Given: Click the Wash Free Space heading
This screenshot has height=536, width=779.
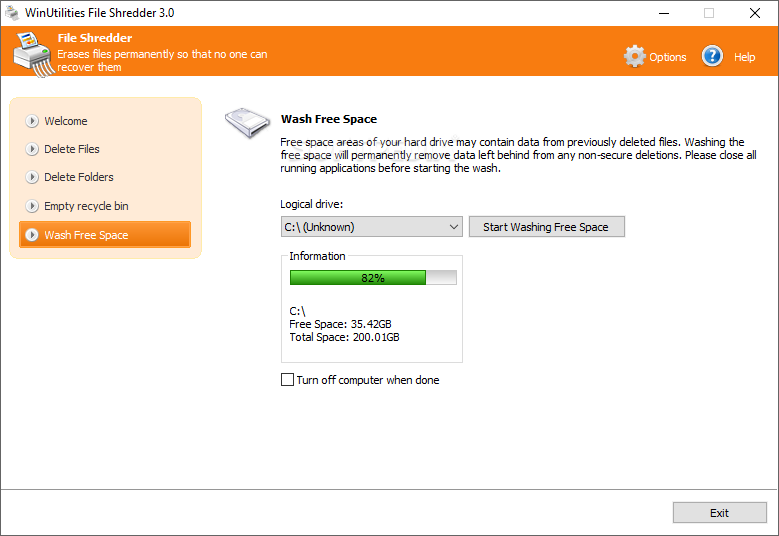Looking at the screenshot, I should [328, 119].
